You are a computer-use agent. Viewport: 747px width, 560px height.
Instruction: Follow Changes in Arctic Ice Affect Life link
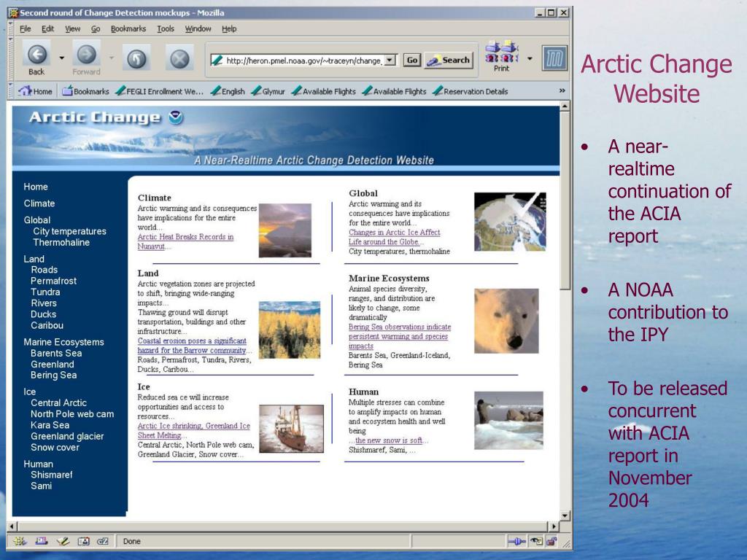tap(395, 237)
